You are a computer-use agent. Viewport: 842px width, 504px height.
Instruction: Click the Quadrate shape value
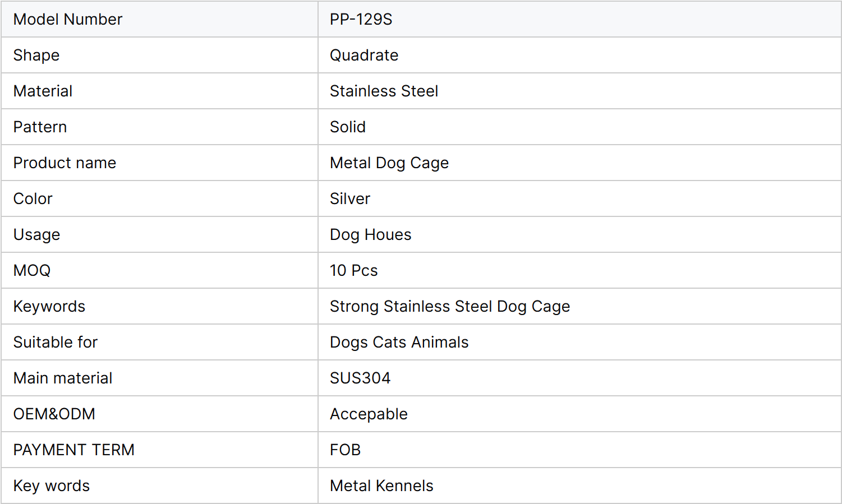(364, 55)
